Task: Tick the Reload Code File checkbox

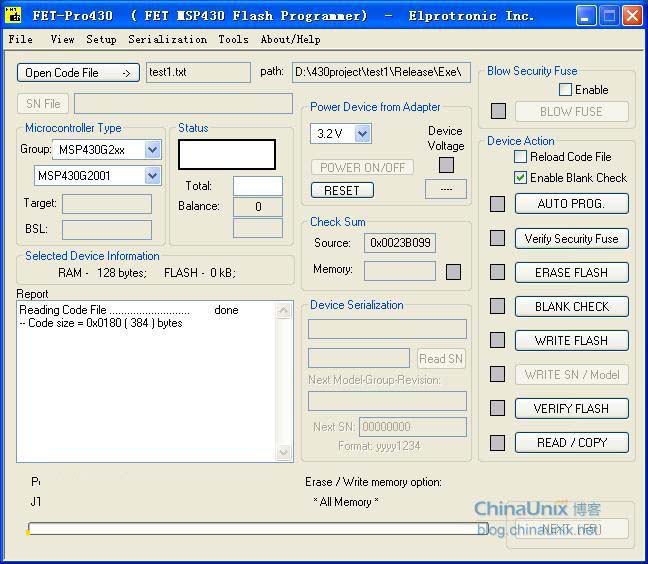Action: pos(520,157)
